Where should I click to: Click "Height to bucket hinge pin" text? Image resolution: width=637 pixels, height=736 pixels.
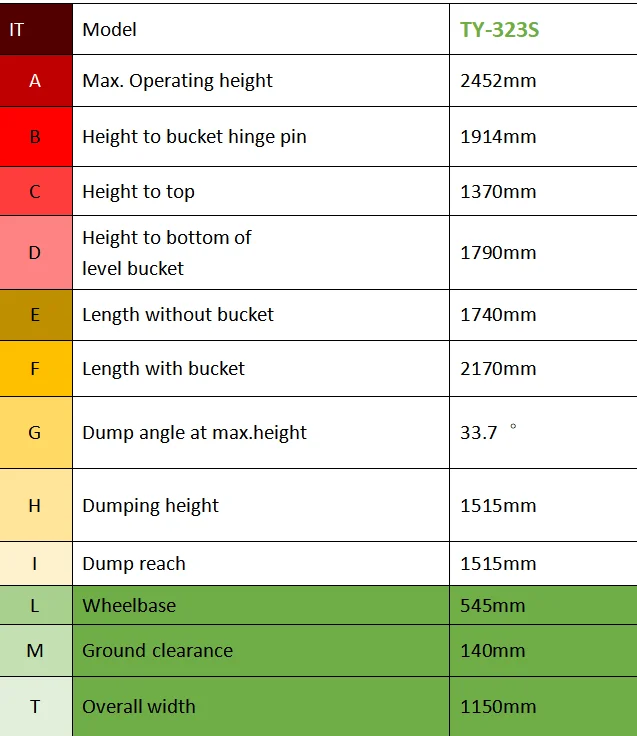click(194, 136)
